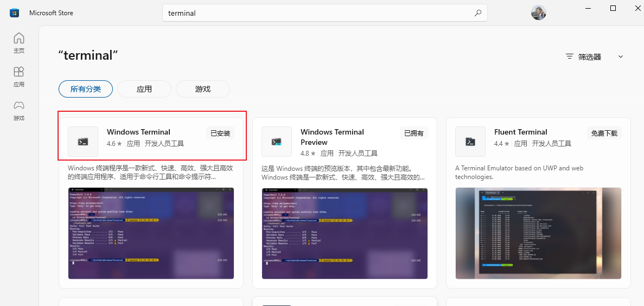
Task: Expand the 筛选器 filters dropdown
Action: tap(589, 56)
